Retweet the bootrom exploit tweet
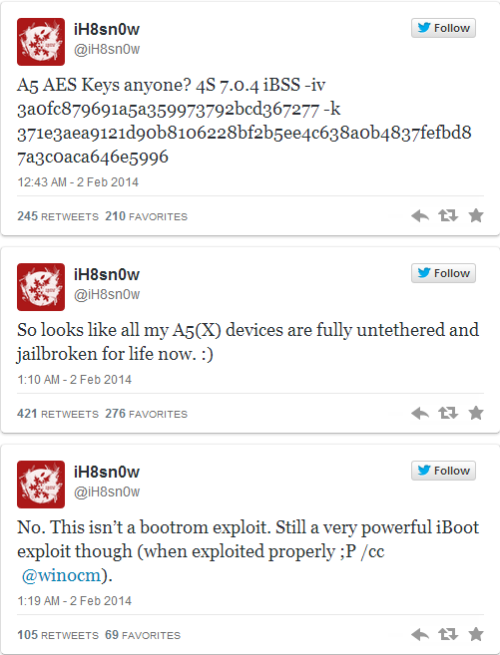This screenshot has height=655, width=500. pos(448,635)
